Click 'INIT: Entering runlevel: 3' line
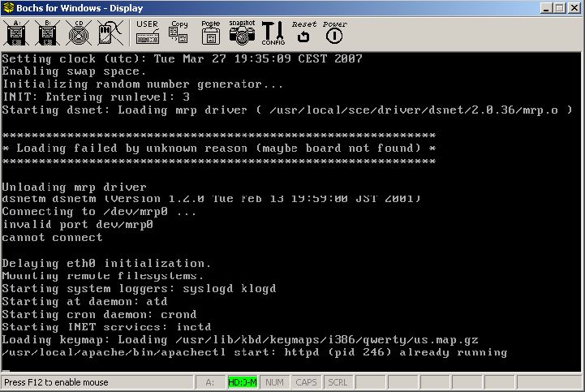The height and width of the screenshot is (392, 585). click(97, 97)
